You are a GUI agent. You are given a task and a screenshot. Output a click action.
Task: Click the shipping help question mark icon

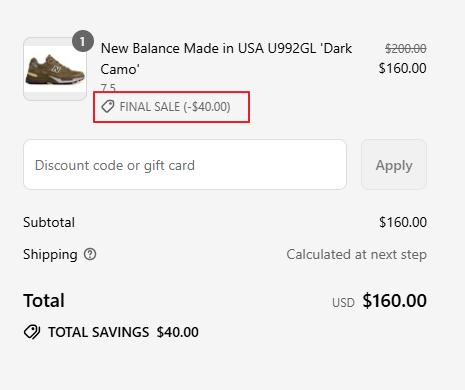90,254
